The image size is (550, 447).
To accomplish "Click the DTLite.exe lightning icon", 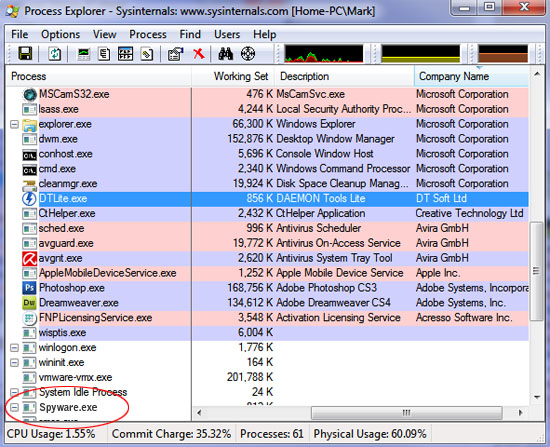I will [29, 199].
